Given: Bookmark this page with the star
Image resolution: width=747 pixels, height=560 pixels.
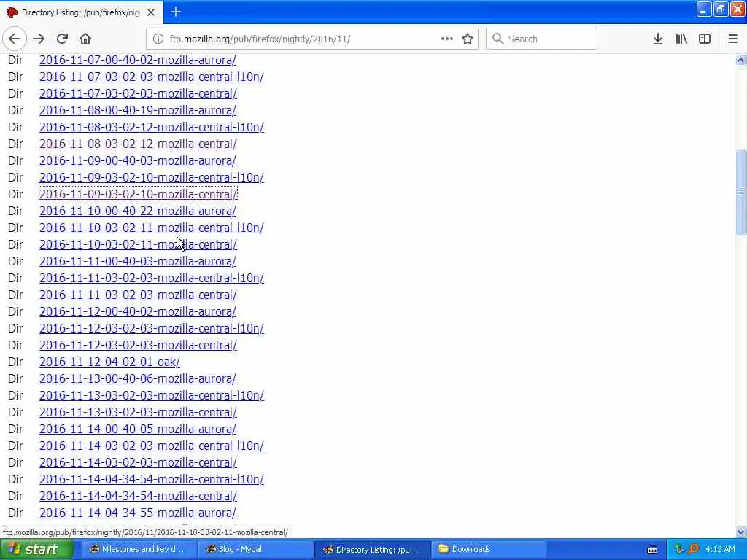Looking at the screenshot, I should [468, 39].
